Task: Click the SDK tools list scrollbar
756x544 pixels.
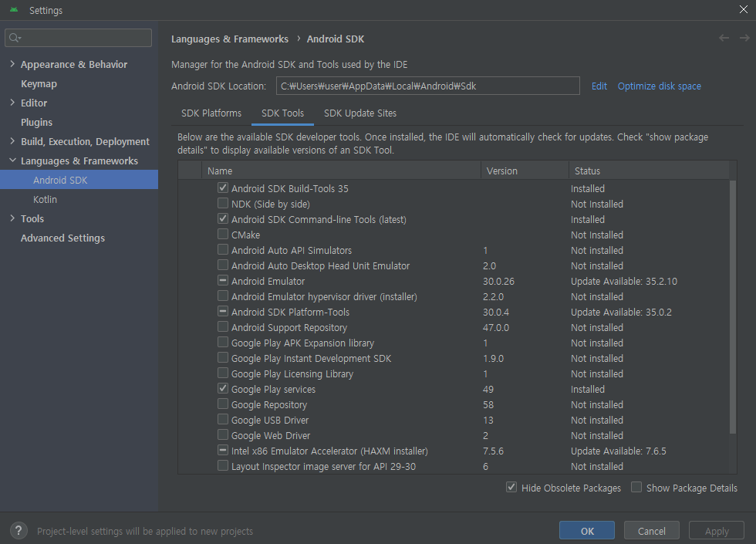Action: pyautogui.click(x=733, y=307)
